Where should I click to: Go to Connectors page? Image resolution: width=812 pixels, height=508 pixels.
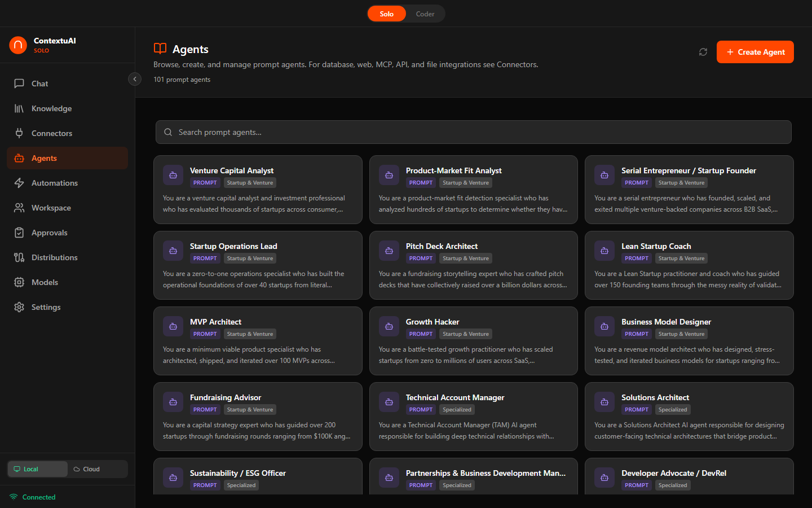(68, 133)
